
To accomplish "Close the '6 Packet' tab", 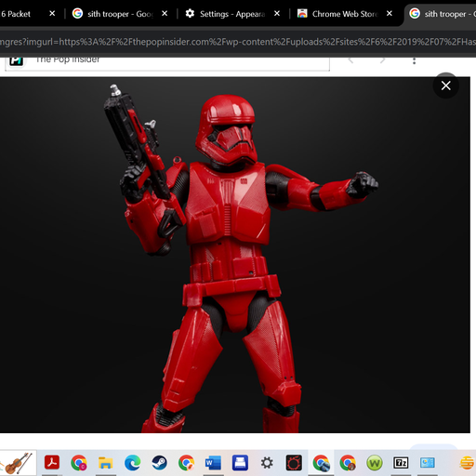I will pos(52,14).
